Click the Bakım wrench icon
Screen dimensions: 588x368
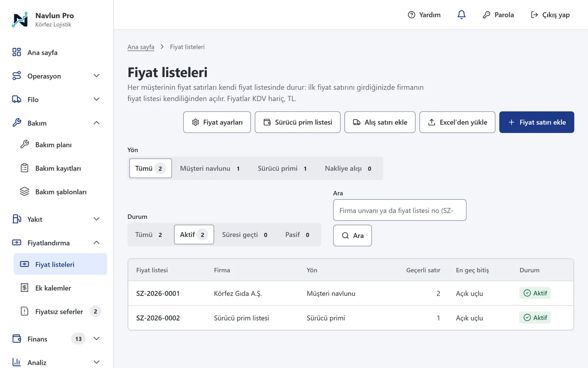[17, 123]
